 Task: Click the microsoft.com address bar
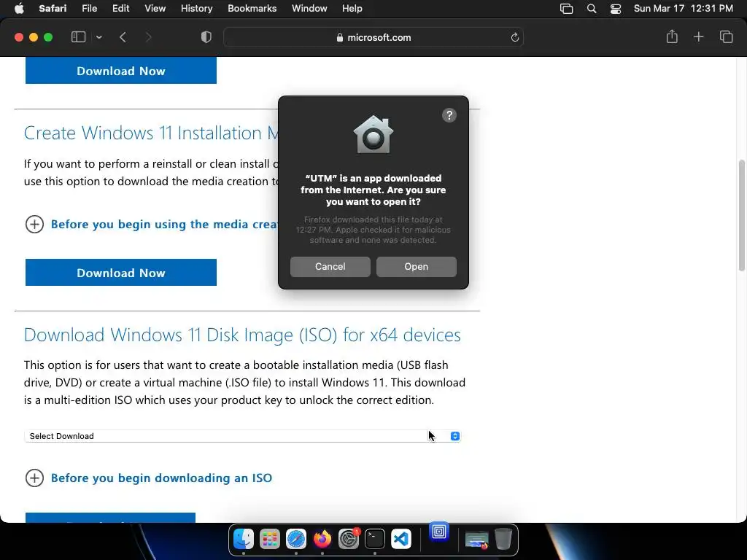373,37
